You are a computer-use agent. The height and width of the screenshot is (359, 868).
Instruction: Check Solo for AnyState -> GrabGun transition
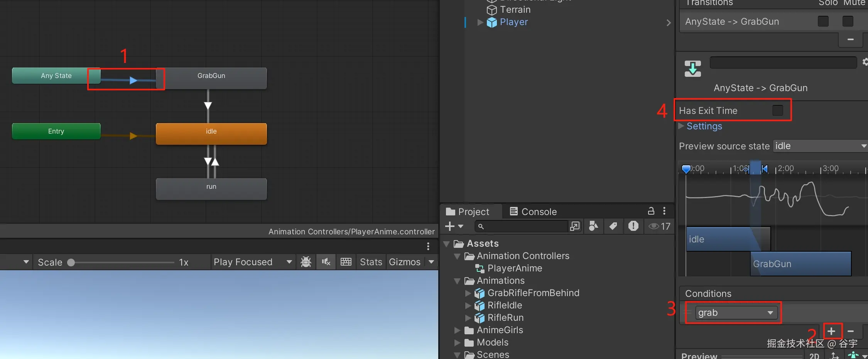(823, 21)
